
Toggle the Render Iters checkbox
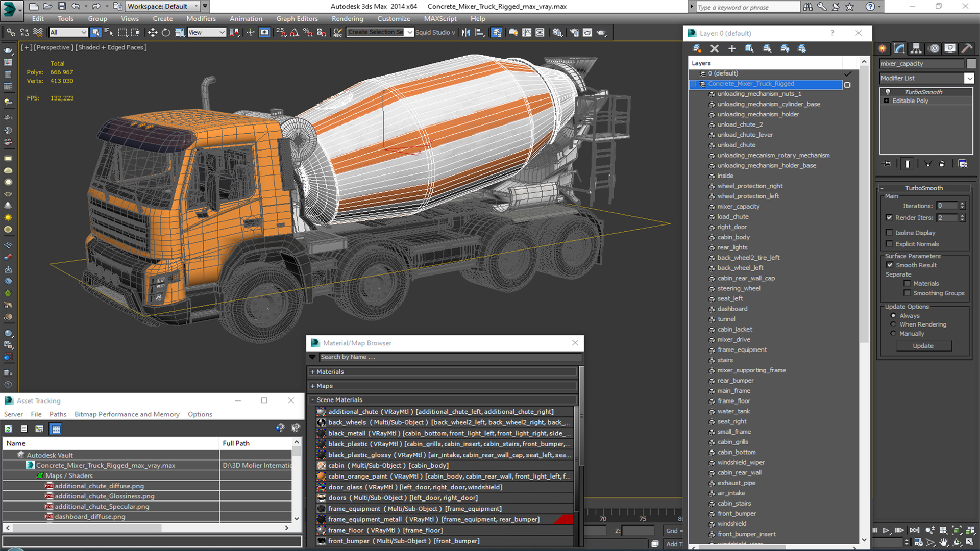889,217
